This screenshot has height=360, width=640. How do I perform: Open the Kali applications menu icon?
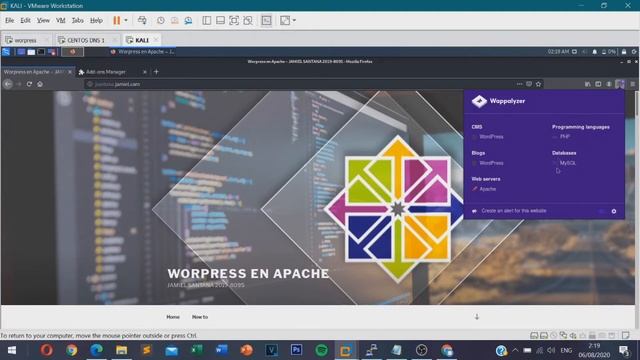coord(6,52)
